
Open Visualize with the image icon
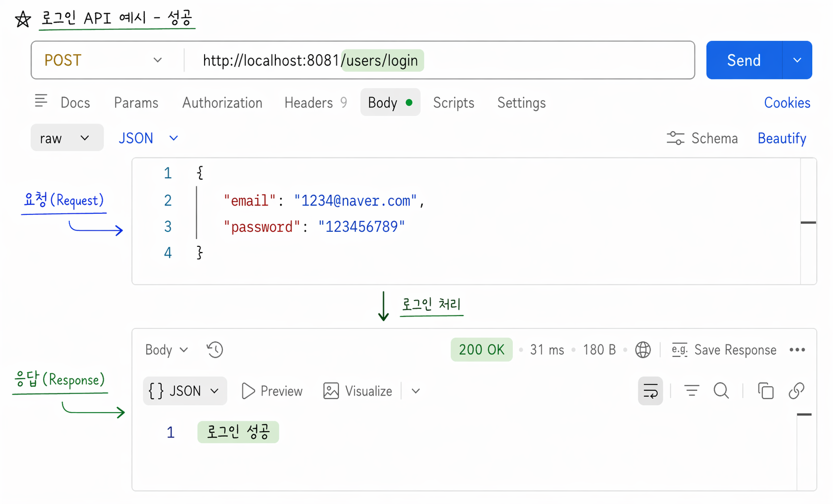(331, 391)
